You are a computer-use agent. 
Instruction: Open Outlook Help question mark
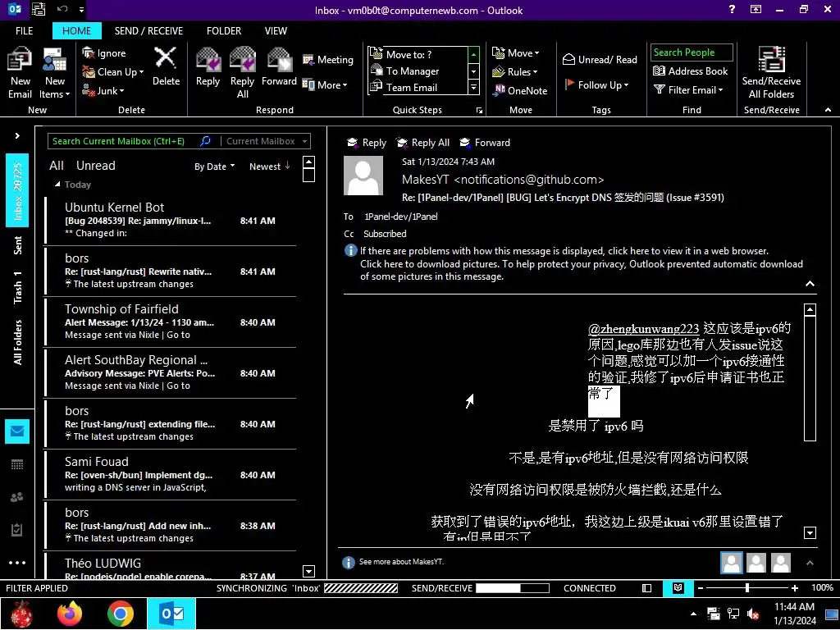click(x=732, y=9)
